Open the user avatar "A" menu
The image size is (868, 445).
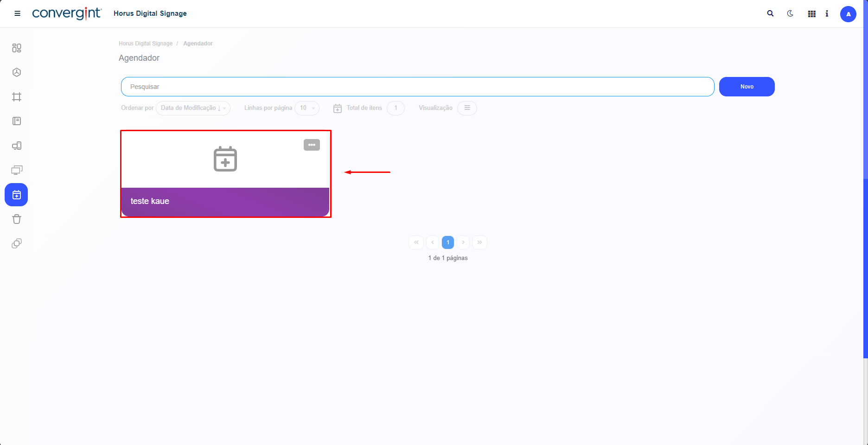[848, 14]
